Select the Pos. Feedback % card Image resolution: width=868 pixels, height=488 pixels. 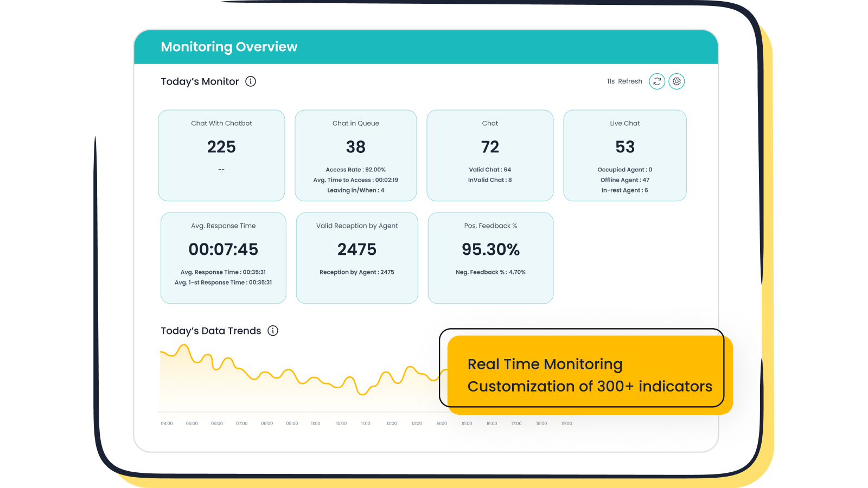tap(490, 258)
